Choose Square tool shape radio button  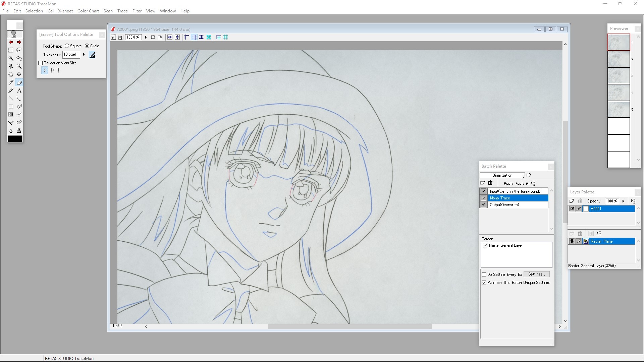[67, 46]
